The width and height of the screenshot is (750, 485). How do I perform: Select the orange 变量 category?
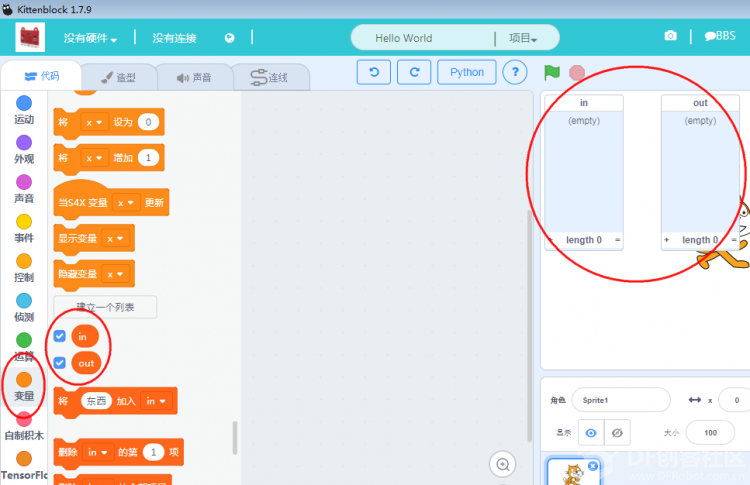click(24, 386)
